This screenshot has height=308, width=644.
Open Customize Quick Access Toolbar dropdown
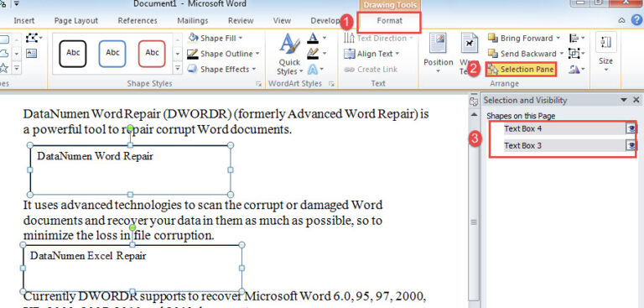pyautogui.click(x=17, y=4)
